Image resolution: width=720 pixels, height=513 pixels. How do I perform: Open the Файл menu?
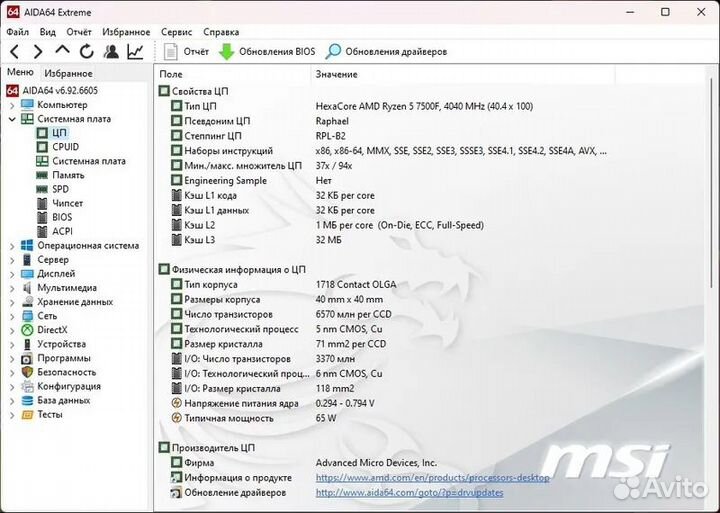point(17,32)
